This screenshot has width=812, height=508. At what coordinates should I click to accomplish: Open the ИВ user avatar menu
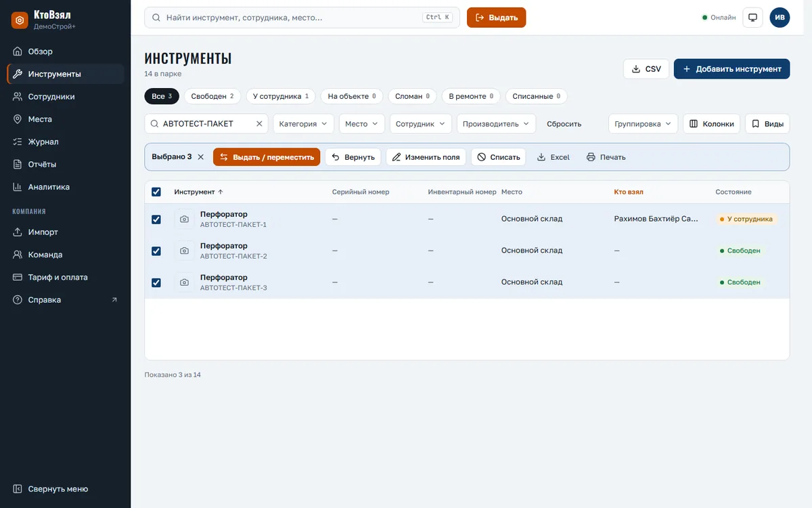pos(780,18)
